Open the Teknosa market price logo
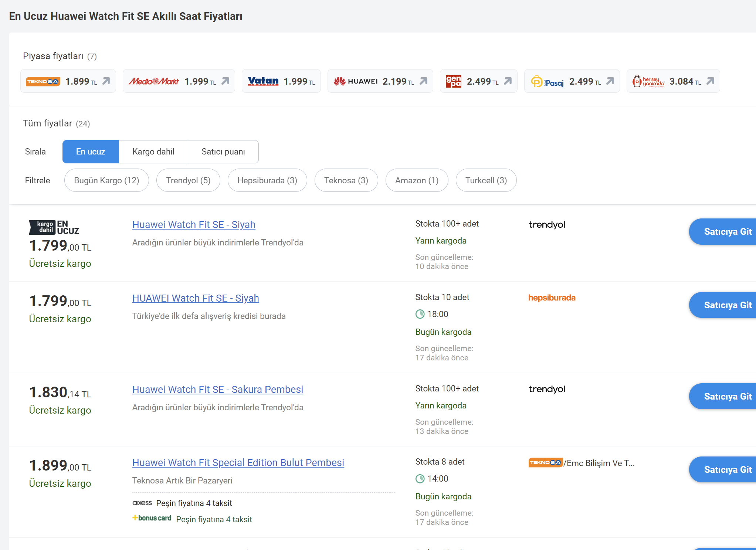 [43, 81]
